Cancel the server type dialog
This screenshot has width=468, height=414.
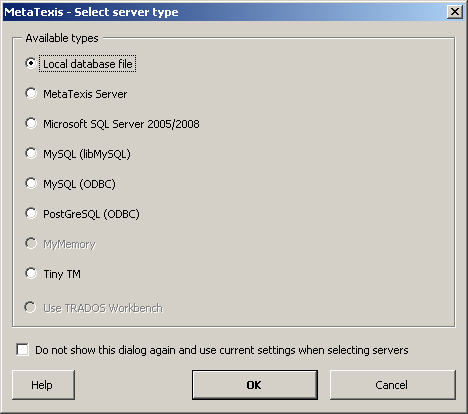click(393, 385)
